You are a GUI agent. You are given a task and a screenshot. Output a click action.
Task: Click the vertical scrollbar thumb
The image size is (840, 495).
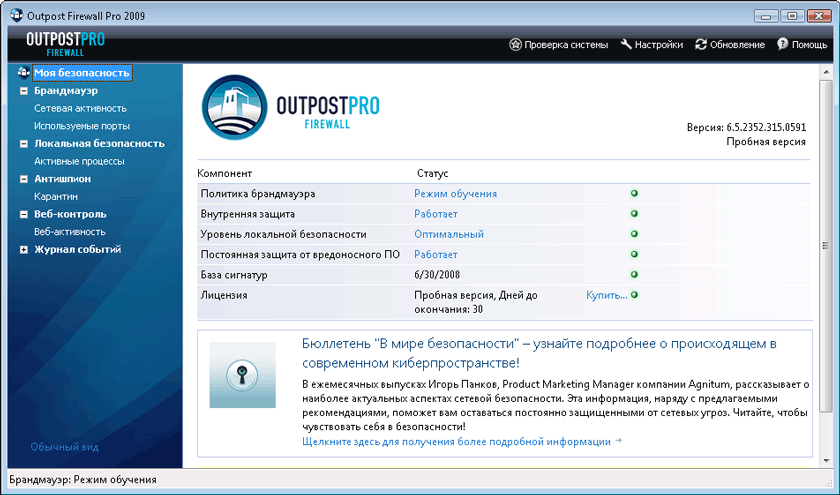coord(826,246)
